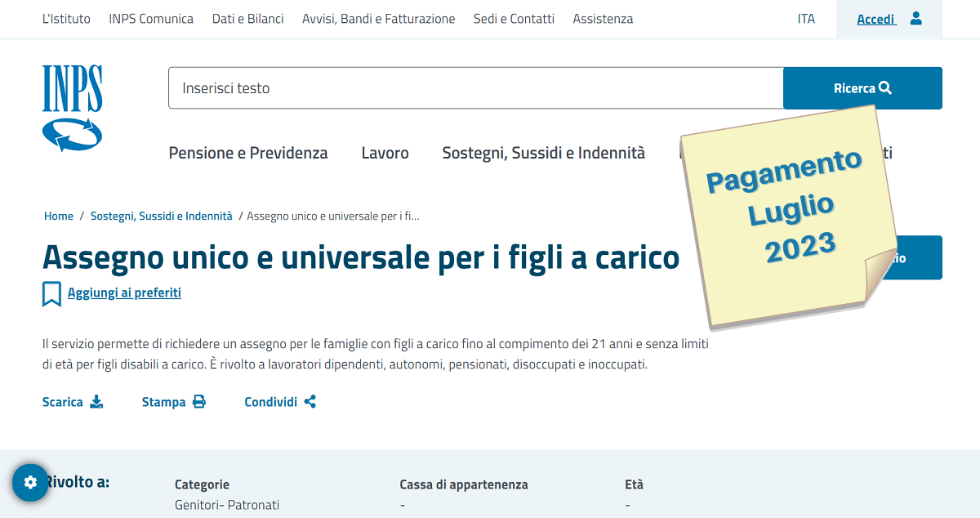Click the Condividi link
The height and width of the screenshot is (518, 980).
[271, 402]
